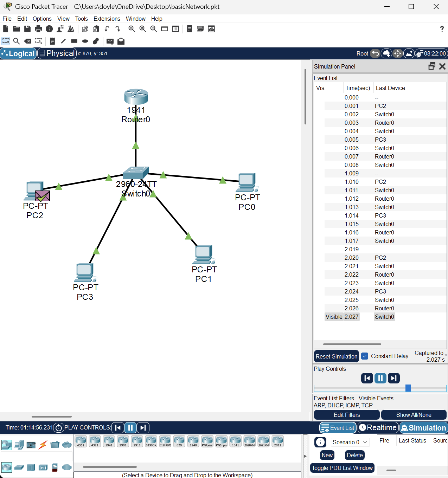Screen dimensions: 448x478
Task: Open Network Information via the info icon
Action: coord(49,29)
